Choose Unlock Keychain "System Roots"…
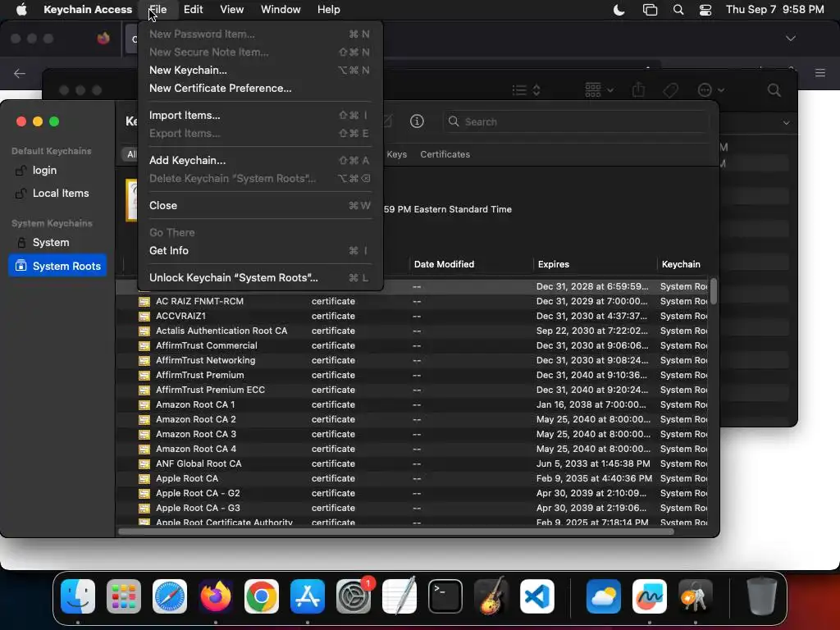Image resolution: width=840 pixels, height=630 pixels. click(x=259, y=277)
